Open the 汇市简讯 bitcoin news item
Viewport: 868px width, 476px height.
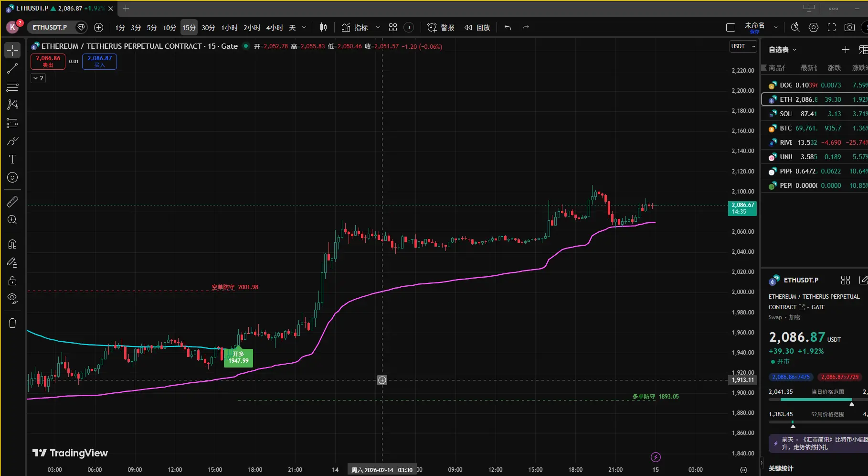coord(818,444)
